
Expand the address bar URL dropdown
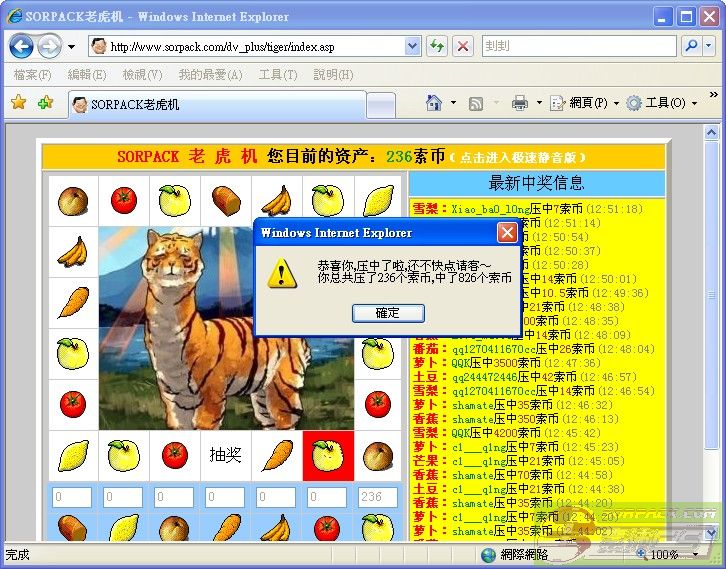413,46
